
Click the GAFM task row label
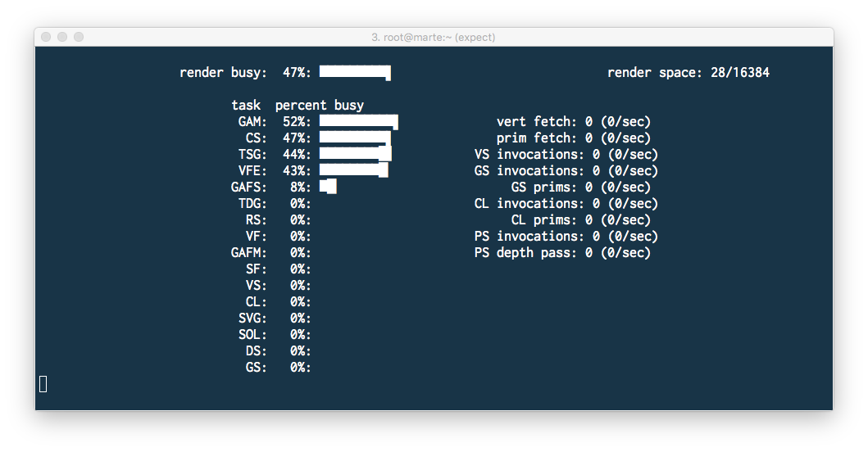(248, 253)
